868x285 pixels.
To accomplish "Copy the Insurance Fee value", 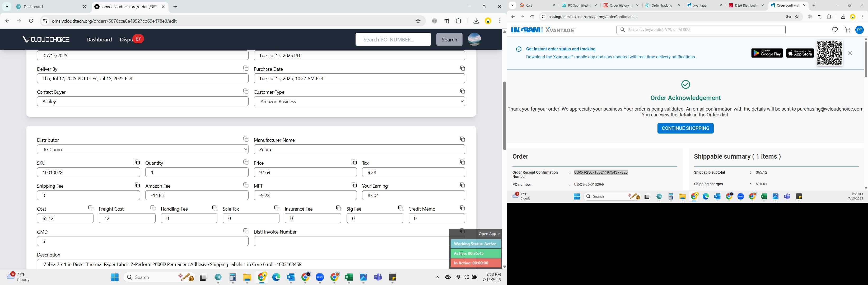I will click(x=338, y=208).
